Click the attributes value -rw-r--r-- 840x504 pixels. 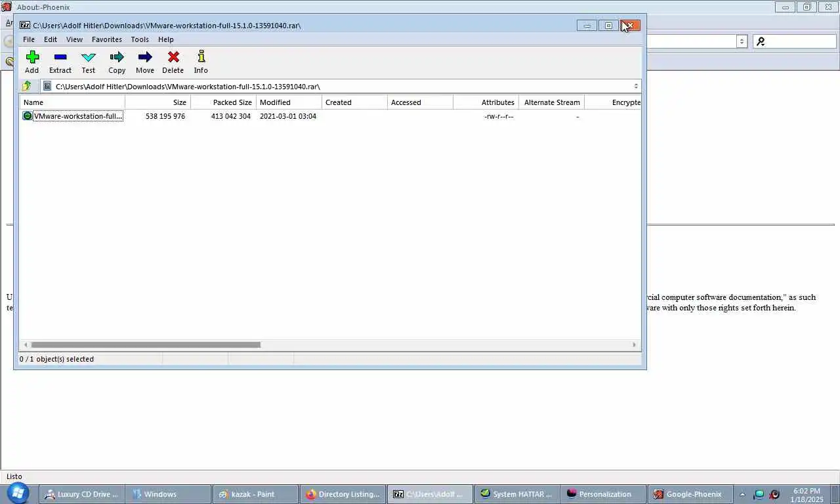point(499,116)
